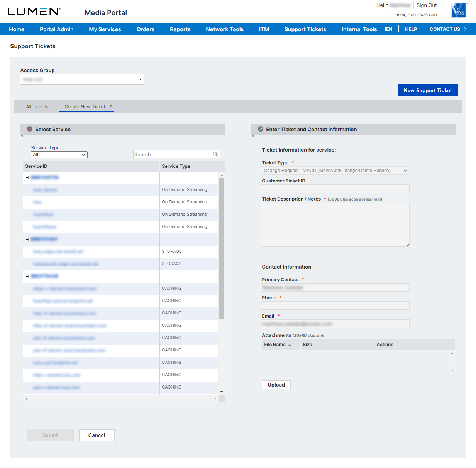
Task: Collapse the third service ID group
Action: pyautogui.click(x=27, y=276)
